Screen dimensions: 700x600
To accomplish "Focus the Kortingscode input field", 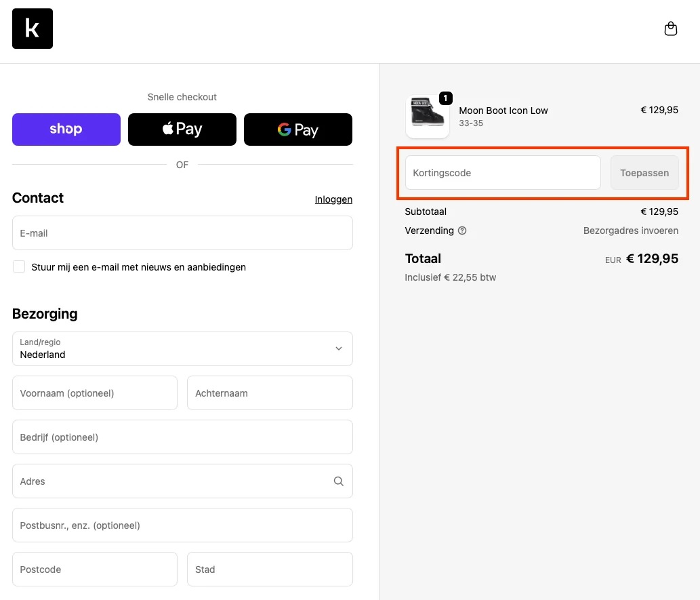I will [503, 173].
